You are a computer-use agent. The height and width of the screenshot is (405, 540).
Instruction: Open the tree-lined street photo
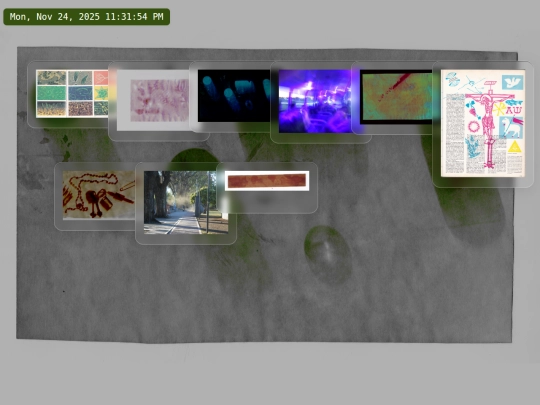pos(186,202)
